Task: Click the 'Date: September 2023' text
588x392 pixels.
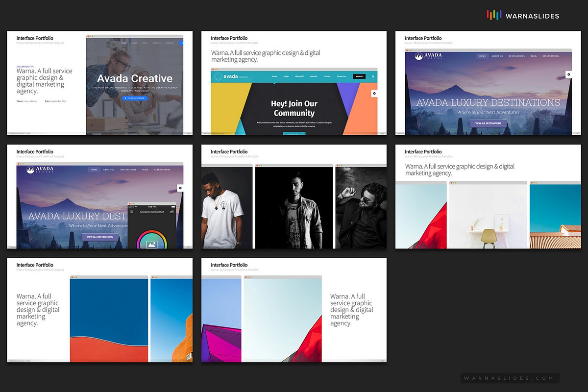Action: coord(55,101)
